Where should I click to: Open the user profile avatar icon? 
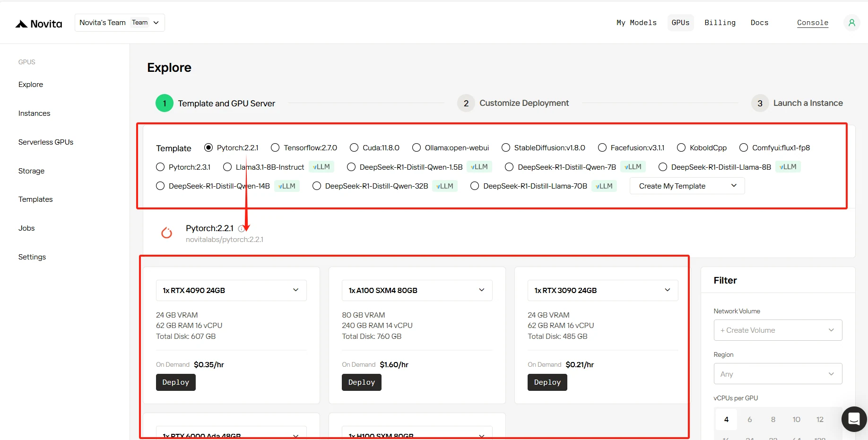click(851, 23)
